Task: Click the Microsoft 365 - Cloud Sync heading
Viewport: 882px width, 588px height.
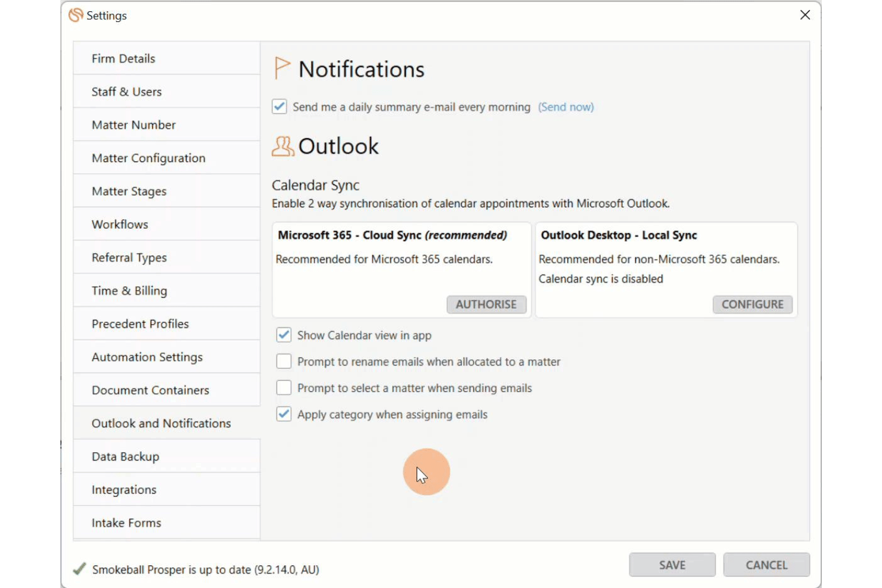Action: tap(393, 235)
